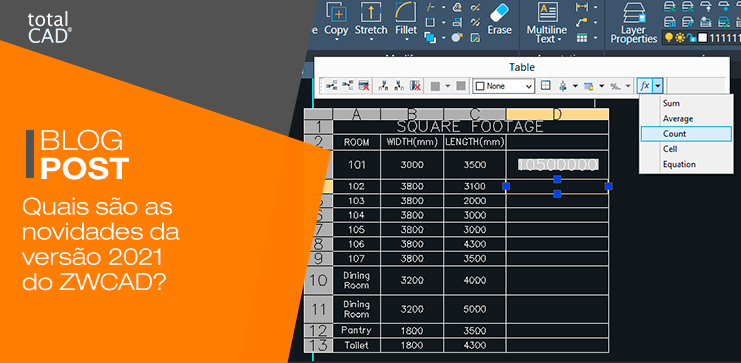
Task: Click the Trim tool icon
Action: click(x=431, y=7)
